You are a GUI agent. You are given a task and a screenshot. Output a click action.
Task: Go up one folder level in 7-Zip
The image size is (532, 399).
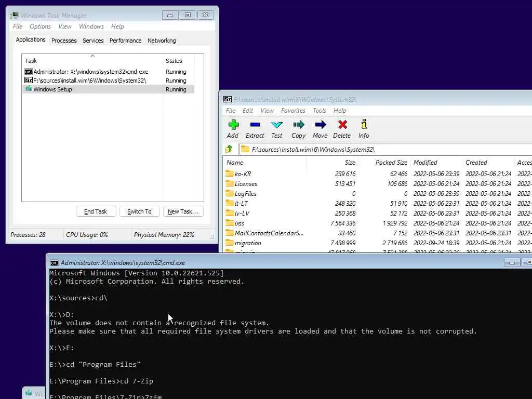(229, 149)
